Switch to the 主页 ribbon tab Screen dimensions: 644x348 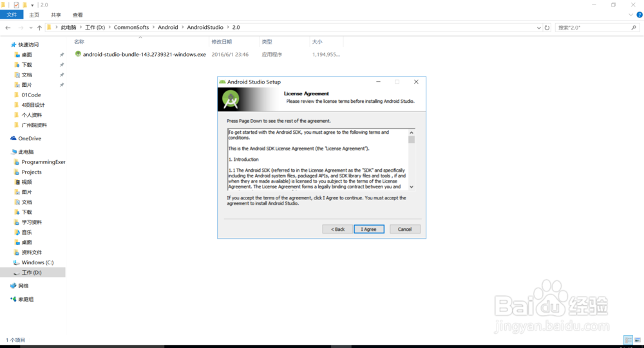[x=34, y=15]
